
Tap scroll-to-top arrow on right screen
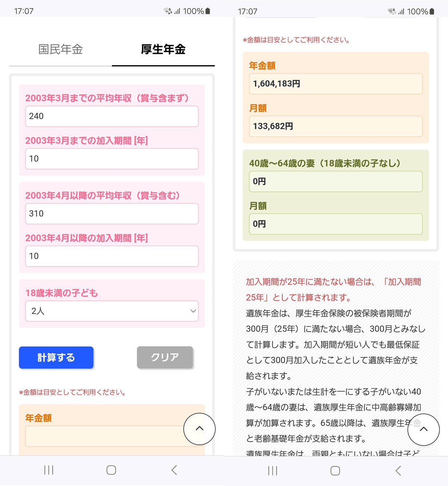(x=424, y=429)
